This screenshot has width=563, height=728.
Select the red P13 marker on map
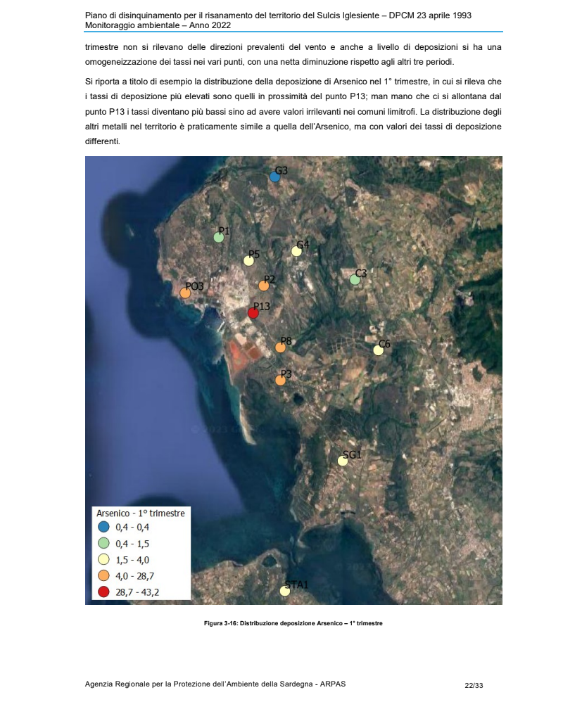253,313
